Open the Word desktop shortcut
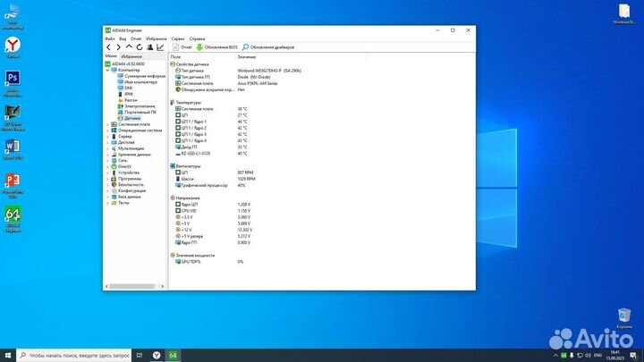The width and height of the screenshot is (644, 362). click(x=13, y=149)
